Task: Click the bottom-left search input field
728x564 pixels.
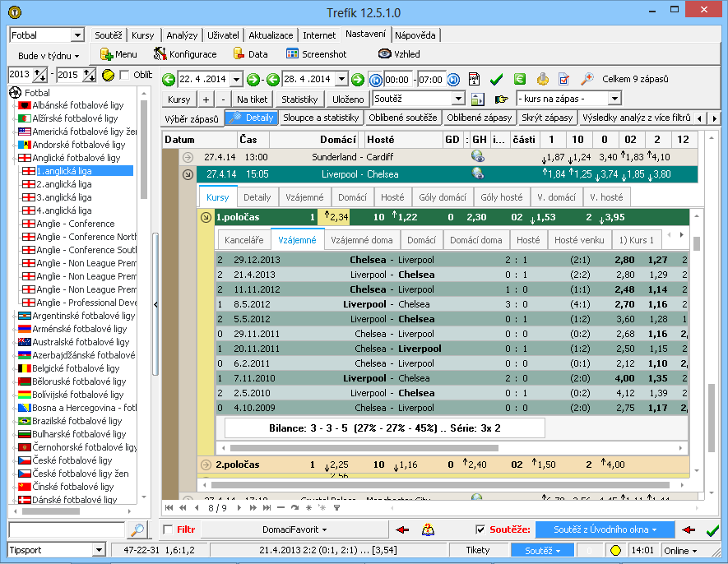Action: (67, 529)
